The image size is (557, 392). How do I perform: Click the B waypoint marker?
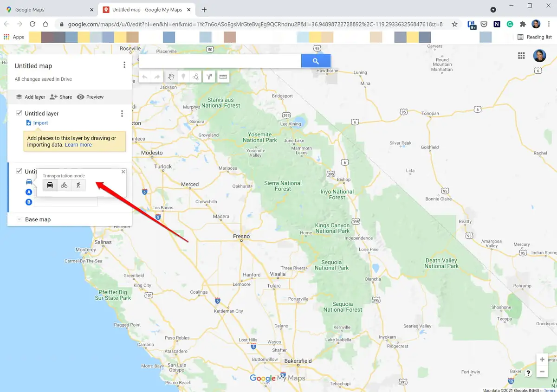tap(29, 202)
